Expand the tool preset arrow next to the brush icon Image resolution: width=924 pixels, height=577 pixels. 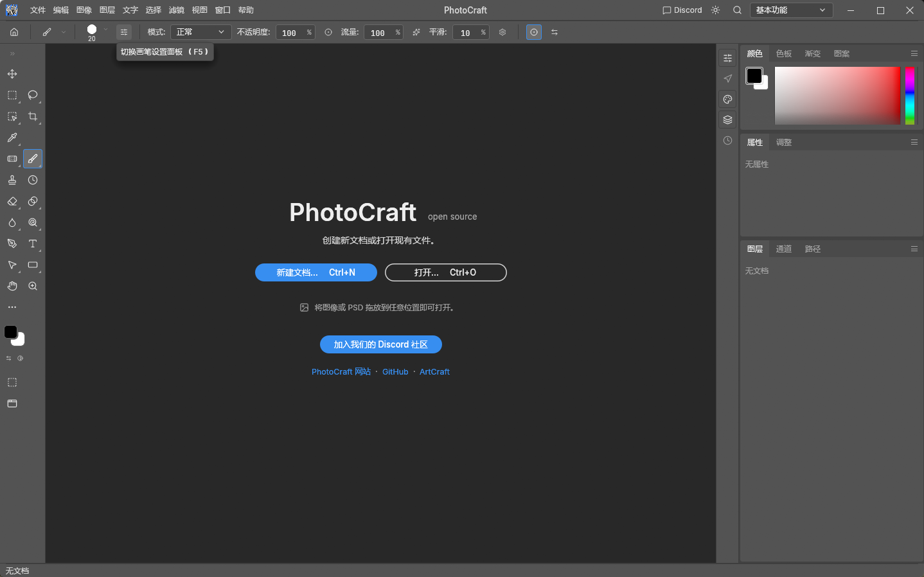pos(64,32)
